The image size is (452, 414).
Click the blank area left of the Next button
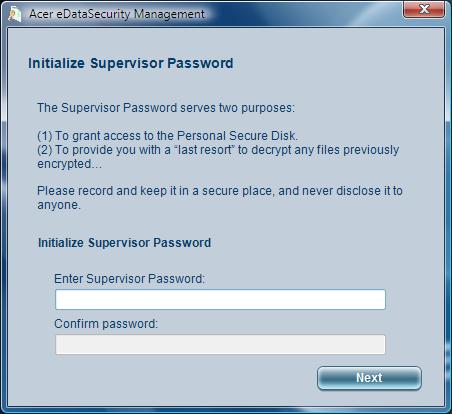[183, 378]
